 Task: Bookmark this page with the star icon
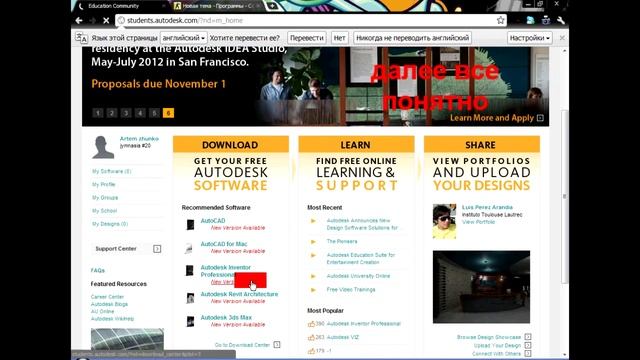tap(500, 20)
